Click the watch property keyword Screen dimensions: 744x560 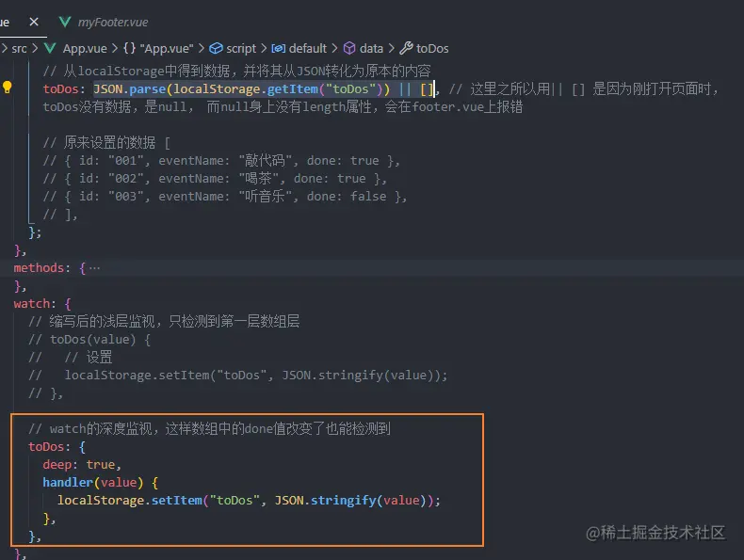pos(34,303)
